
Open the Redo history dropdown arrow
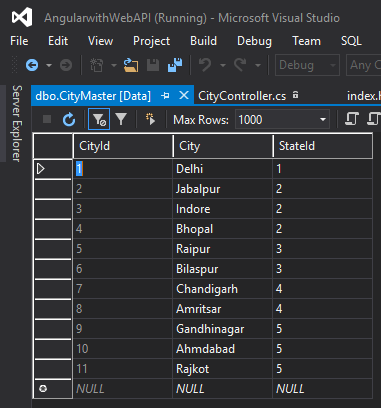click(x=258, y=65)
